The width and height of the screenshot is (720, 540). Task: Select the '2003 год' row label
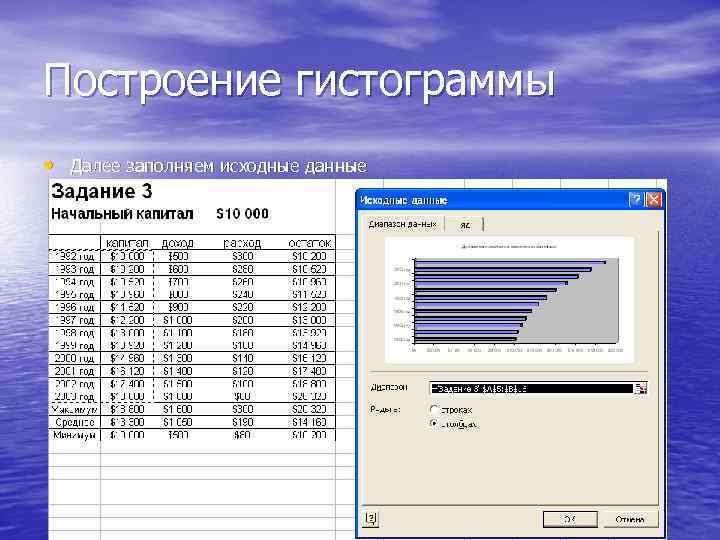74,396
